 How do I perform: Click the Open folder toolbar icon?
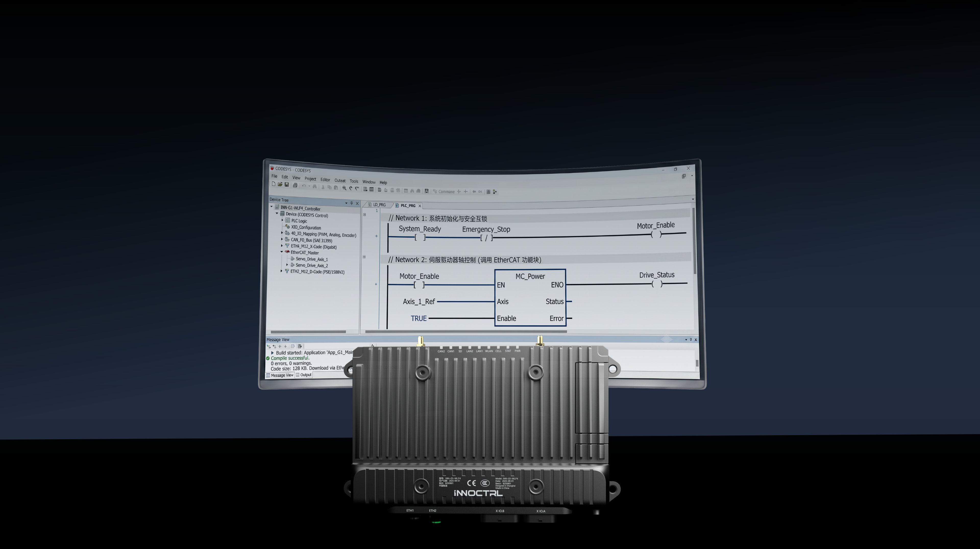280,184
